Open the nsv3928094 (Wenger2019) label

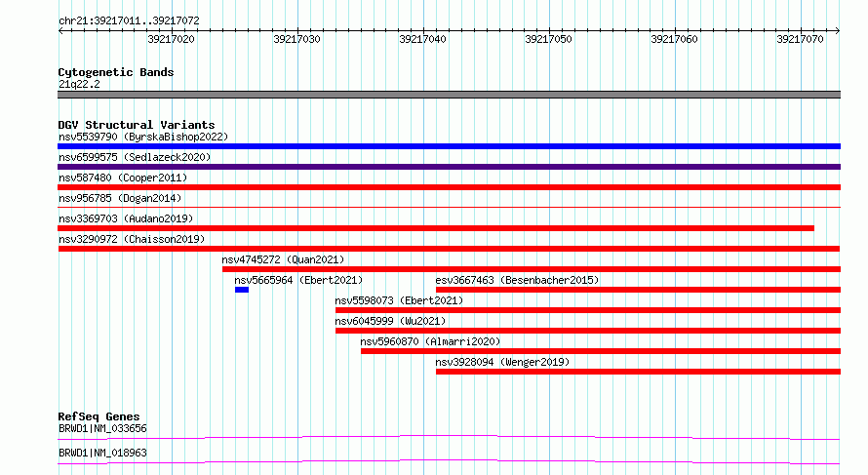point(502,362)
